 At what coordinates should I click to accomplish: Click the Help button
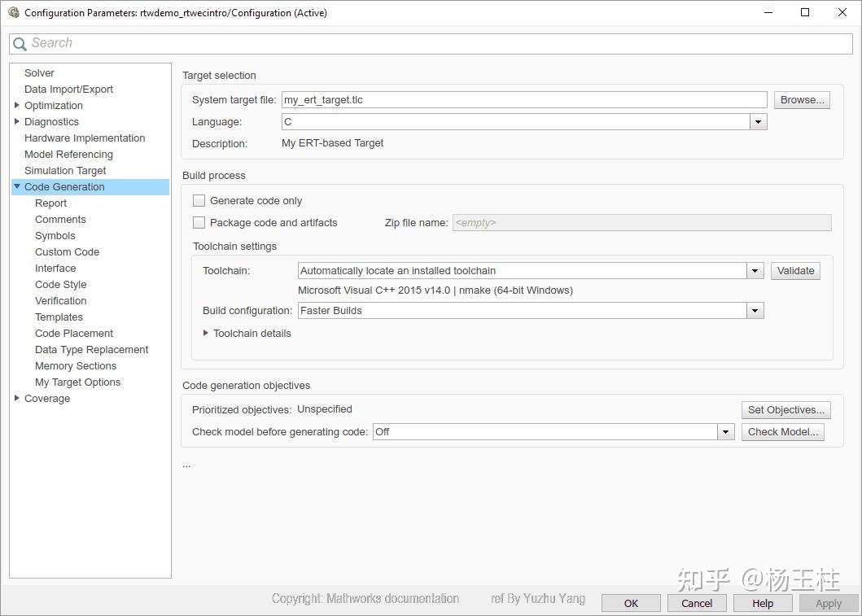(763, 603)
